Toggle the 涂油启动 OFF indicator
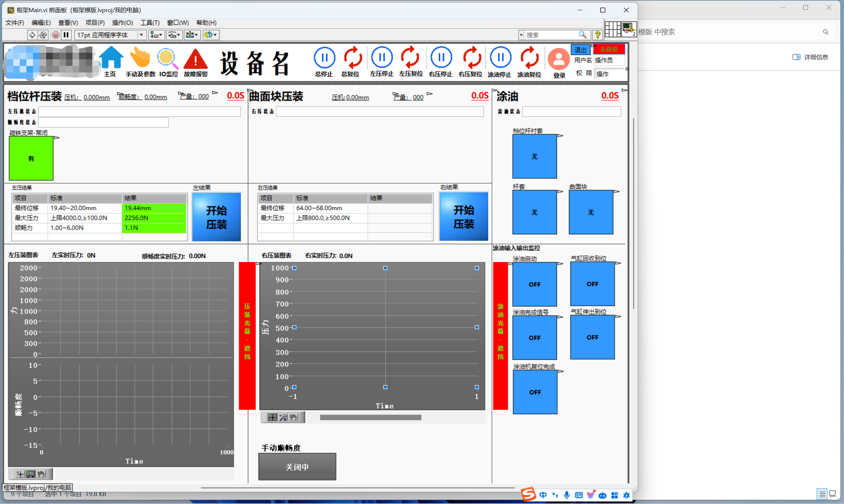Screen dimensions: 844x504 [534, 284]
